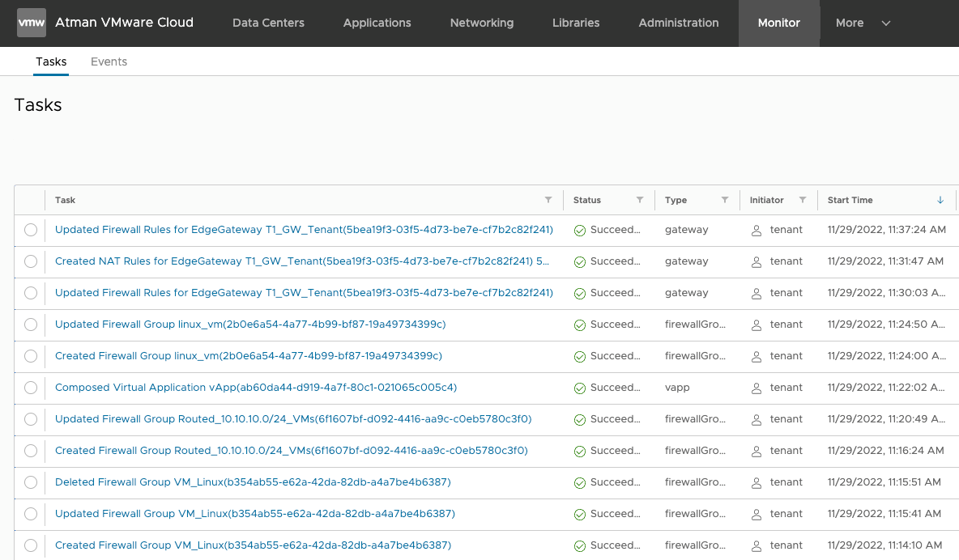This screenshot has height=560, width=959.
Task: Click user icon in Created Routed_10.10.10.0/24_VMs row
Action: click(757, 452)
